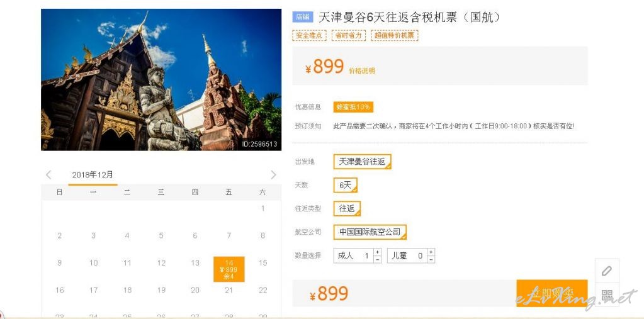
Task: Select December 14 with ¥899 price
Action: (229, 269)
